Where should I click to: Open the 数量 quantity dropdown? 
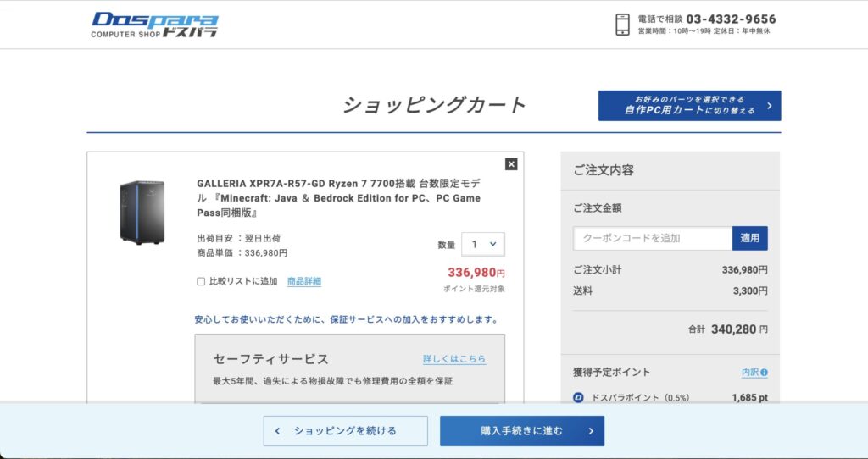point(483,245)
